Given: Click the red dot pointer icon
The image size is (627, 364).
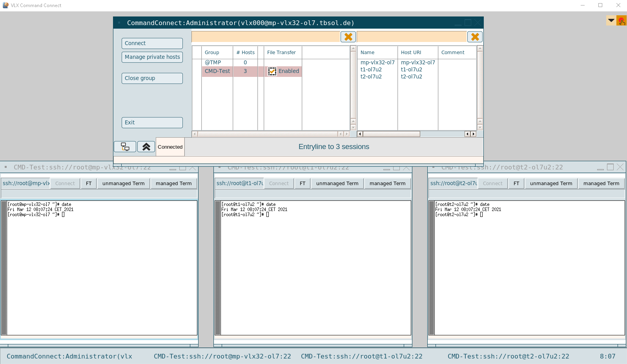Looking at the screenshot, I should coord(622,21).
